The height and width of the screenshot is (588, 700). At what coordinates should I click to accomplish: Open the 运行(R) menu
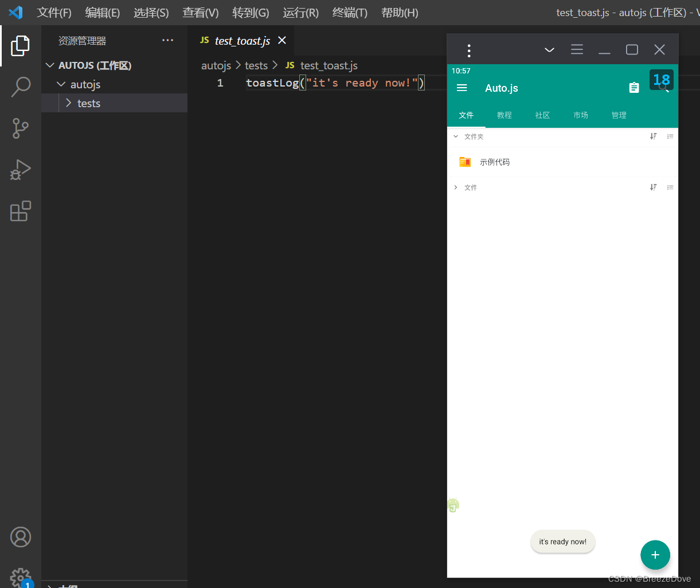300,13
